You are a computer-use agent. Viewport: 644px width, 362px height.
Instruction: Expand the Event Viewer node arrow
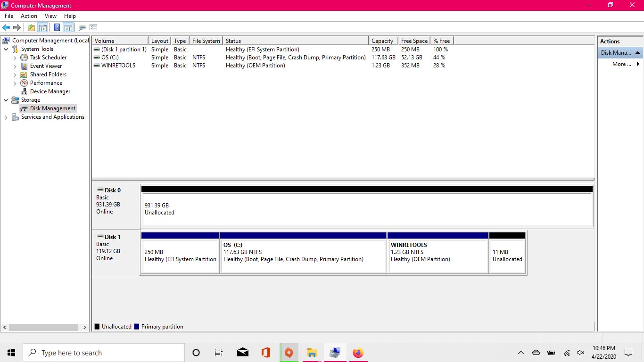click(15, 66)
